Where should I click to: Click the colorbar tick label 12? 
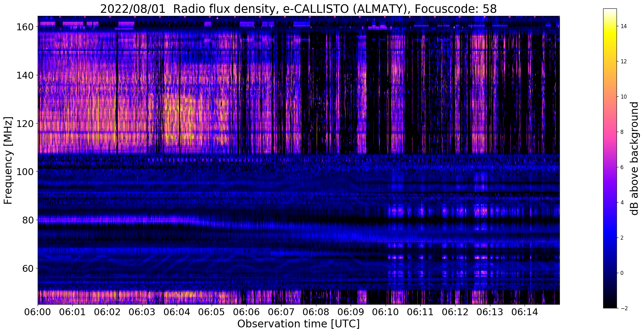pyautogui.click(x=624, y=61)
